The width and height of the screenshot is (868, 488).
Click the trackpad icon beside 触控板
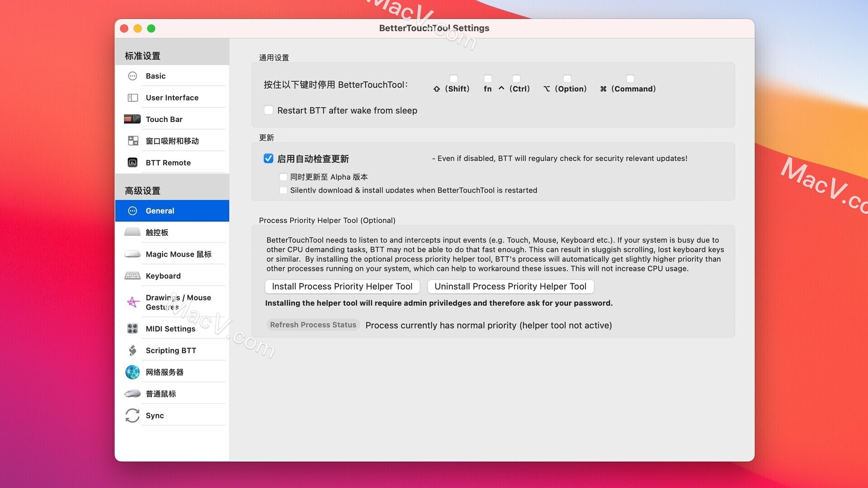tap(132, 232)
